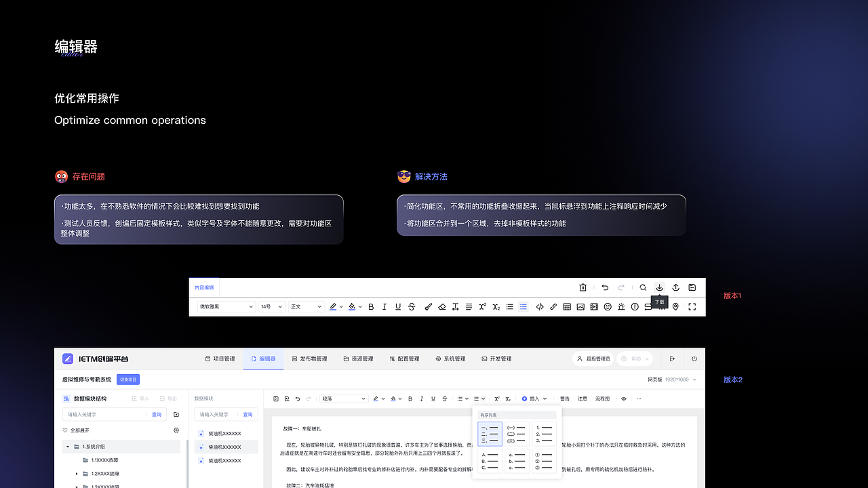The height and width of the screenshot is (488, 868).
Task: Open search via the magnifier icon
Action: (x=643, y=287)
